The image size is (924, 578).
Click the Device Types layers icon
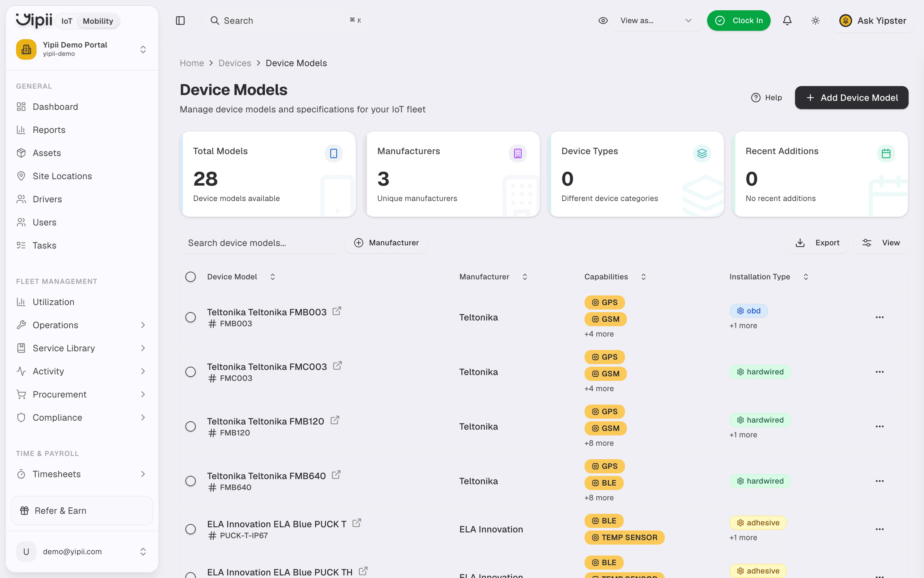[x=702, y=153]
